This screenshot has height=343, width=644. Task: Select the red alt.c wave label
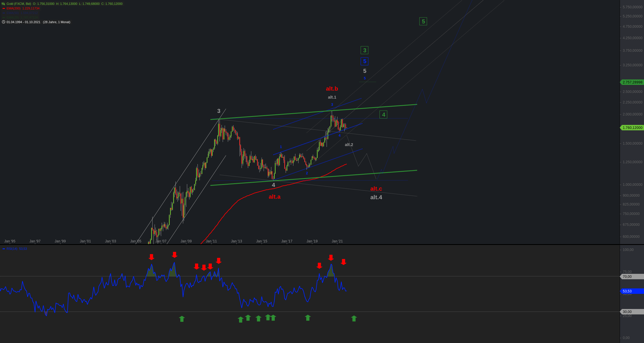point(376,189)
